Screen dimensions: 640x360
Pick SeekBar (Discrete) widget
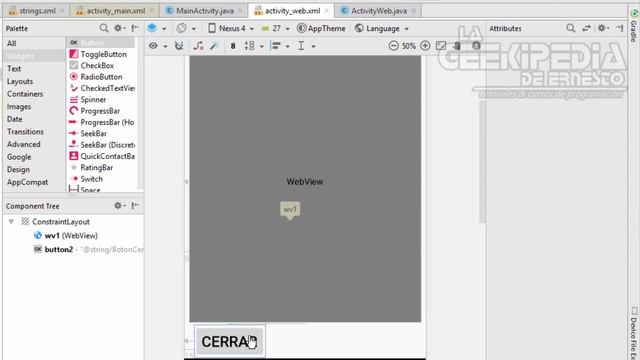(x=101, y=145)
